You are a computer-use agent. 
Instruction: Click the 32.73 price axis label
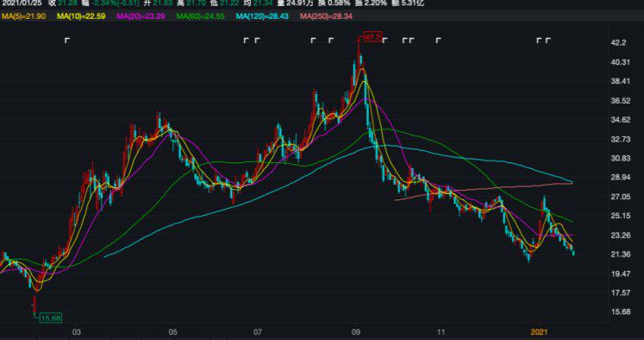621,140
